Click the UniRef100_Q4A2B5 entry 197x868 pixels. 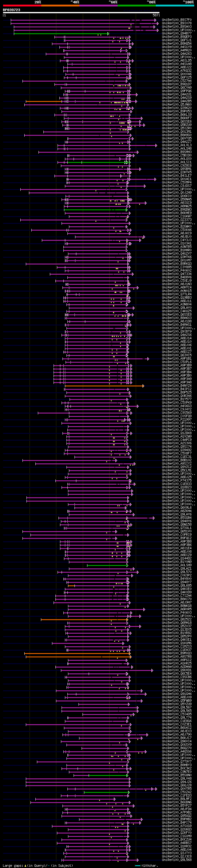pyautogui.click(x=177, y=101)
